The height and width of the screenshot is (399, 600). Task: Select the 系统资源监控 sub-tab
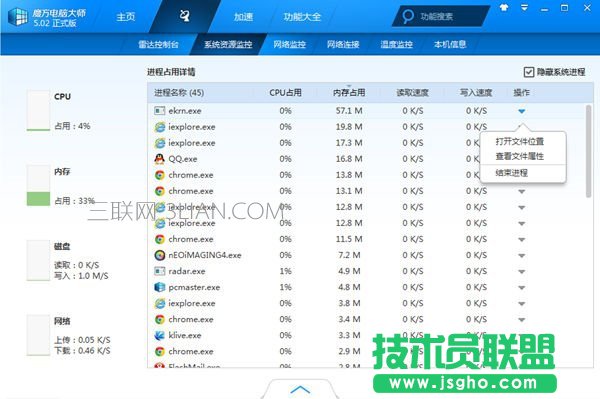(x=228, y=44)
